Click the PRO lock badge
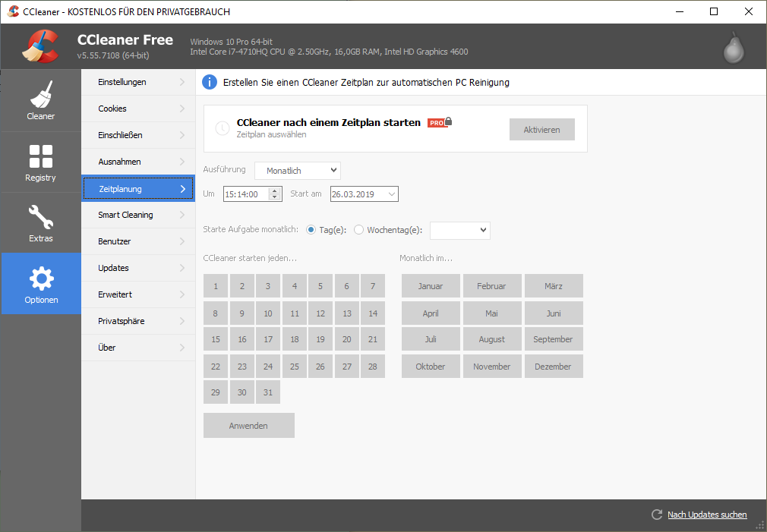Image resolution: width=767 pixels, height=532 pixels. pos(440,122)
